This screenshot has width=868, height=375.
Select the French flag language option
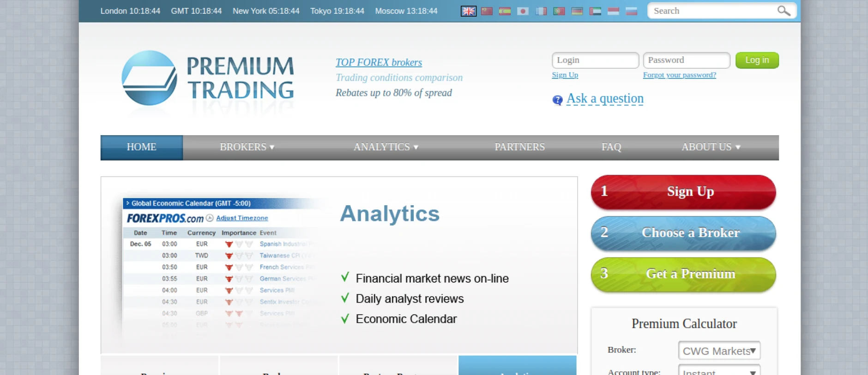pos(541,11)
